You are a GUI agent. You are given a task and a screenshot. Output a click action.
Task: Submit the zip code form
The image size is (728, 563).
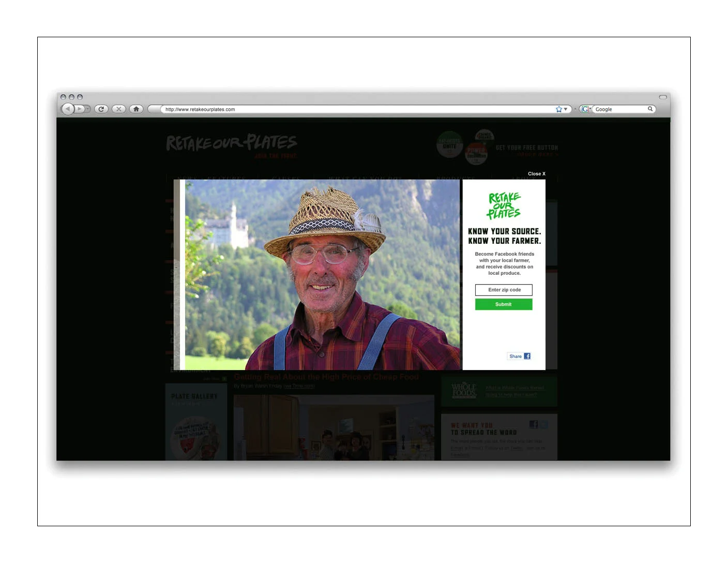click(x=504, y=304)
